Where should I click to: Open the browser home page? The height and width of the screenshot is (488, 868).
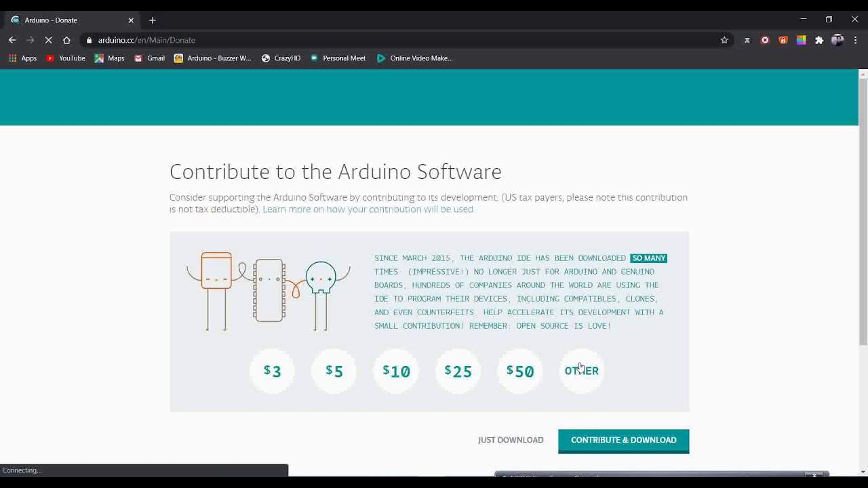pos(66,40)
